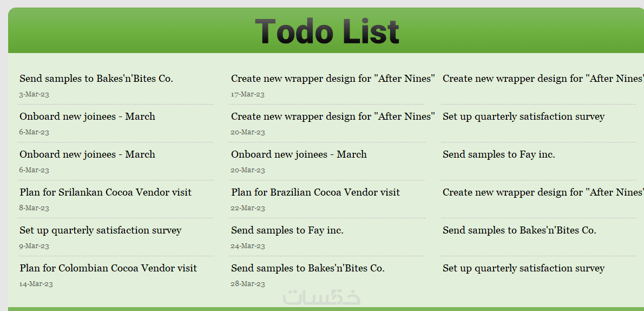Select Plan for Brazilian Cocoa Vendor visit
The width and height of the screenshot is (644, 311).
click(x=316, y=193)
